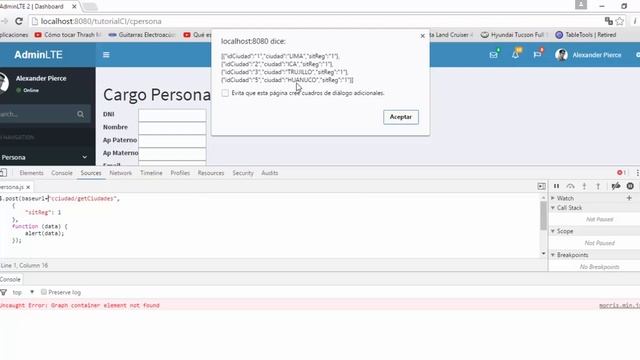Switch to the Elements tab
Image resolution: width=640 pixels, height=360 pixels.
click(31, 173)
